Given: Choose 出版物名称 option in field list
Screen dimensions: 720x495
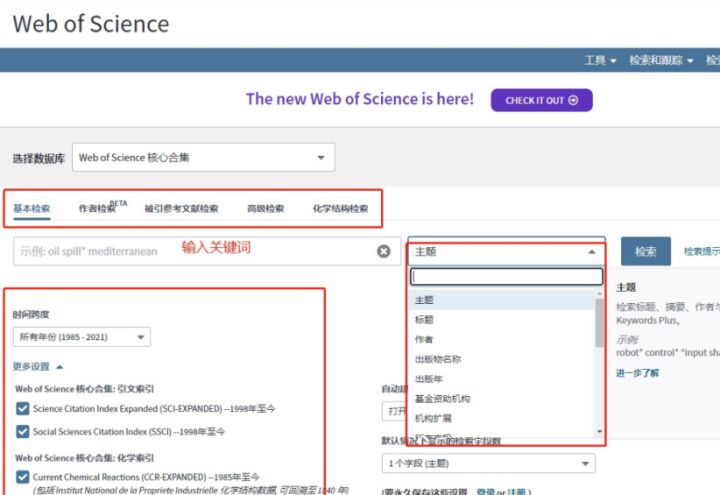Looking at the screenshot, I should [x=502, y=359].
